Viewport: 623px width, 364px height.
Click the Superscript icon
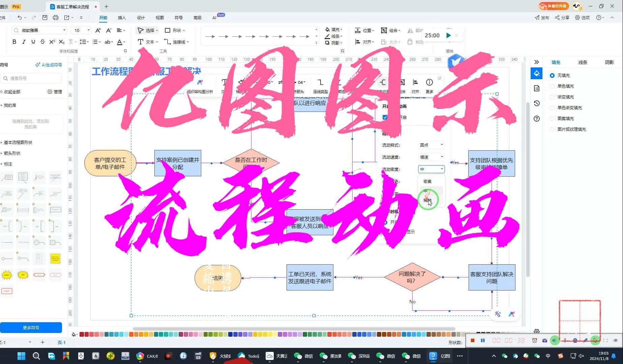coord(52,42)
